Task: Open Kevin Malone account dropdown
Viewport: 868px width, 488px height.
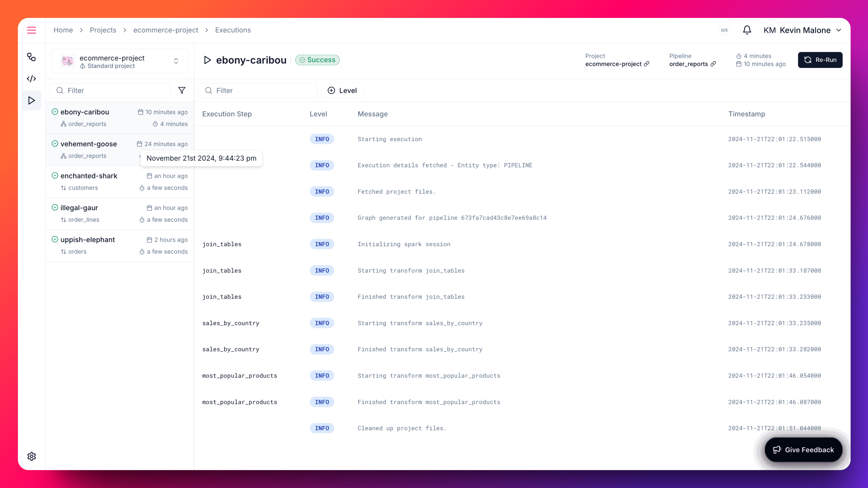Action: click(802, 30)
